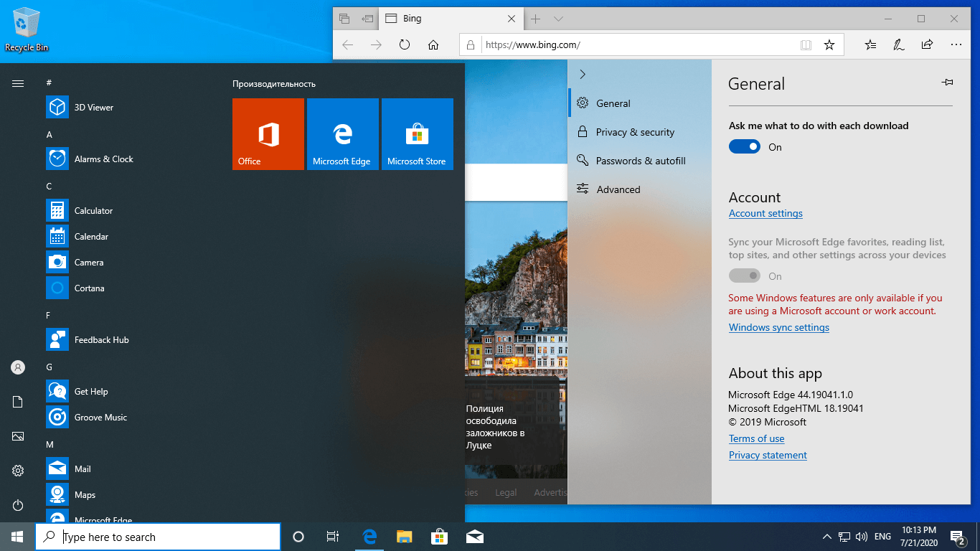
Task: Open a new tab in Edge
Action: tap(536, 19)
